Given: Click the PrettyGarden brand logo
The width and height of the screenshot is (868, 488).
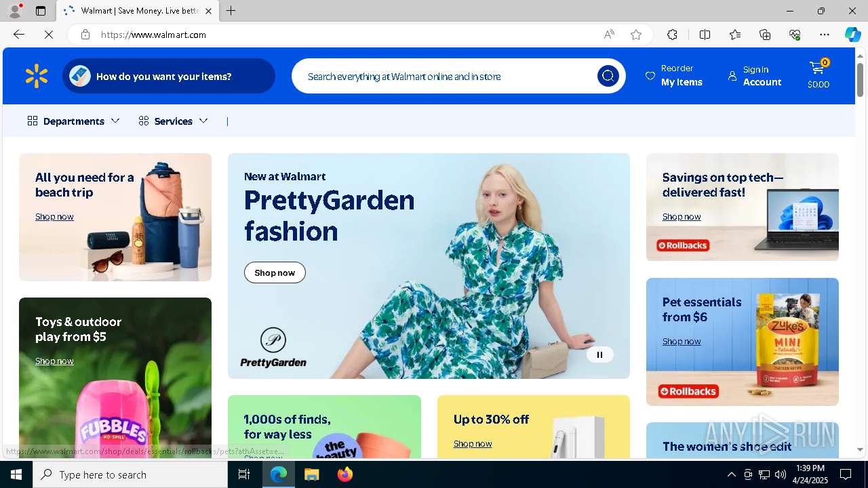Looking at the screenshot, I should 273,347.
